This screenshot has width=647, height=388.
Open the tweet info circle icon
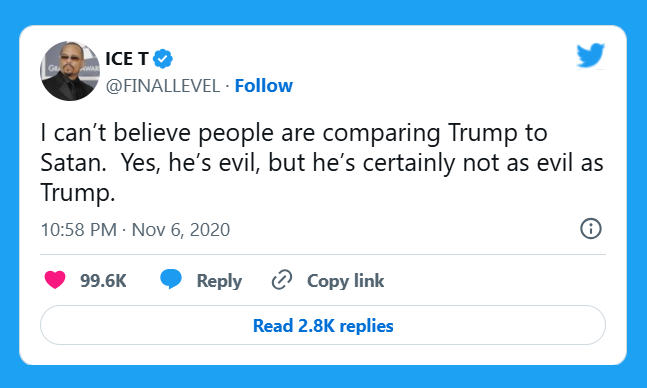point(591,228)
